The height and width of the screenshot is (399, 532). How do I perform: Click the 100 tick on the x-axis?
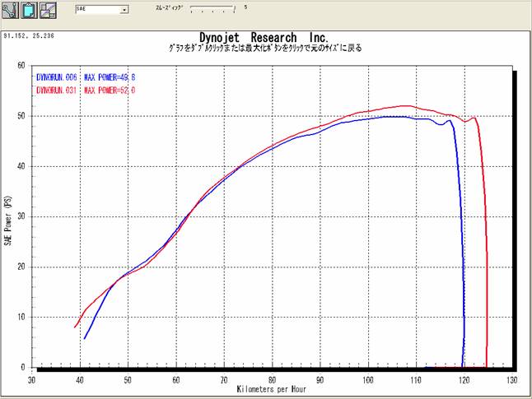coord(368,380)
